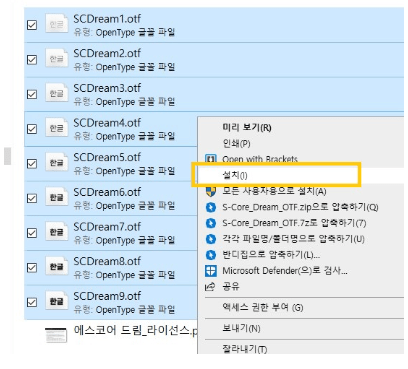This screenshot has height=369, width=408.
Task: Select the SCDream2.otf file name
Action: (107, 53)
